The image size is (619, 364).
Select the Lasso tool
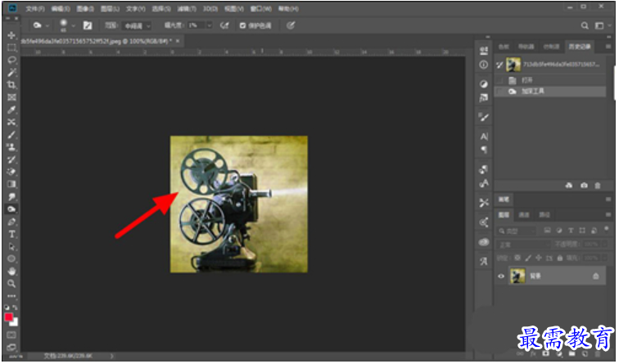11,60
